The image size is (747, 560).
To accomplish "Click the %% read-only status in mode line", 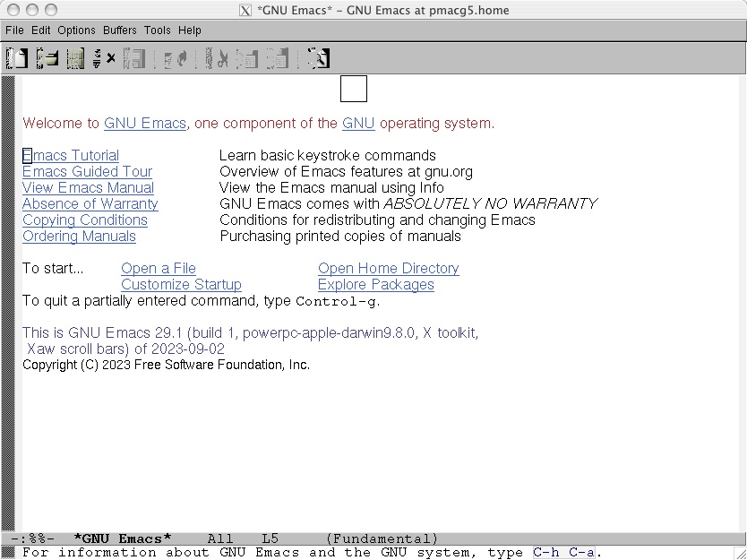I will click(37, 539).
